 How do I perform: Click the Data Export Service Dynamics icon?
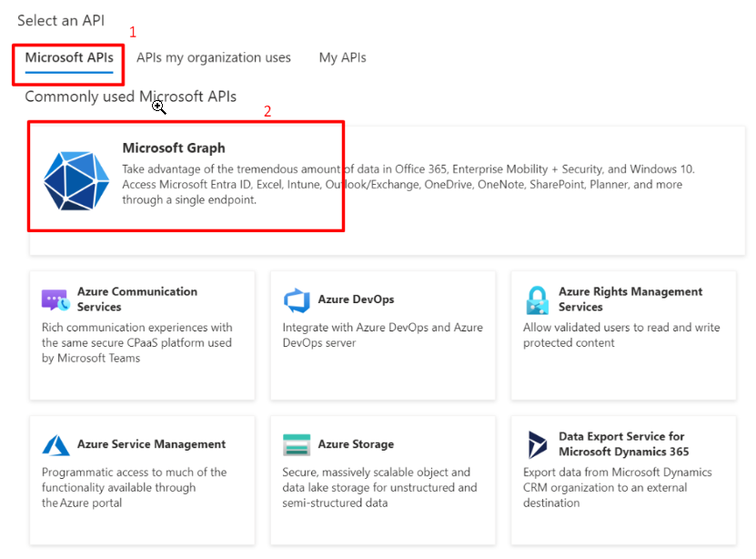click(x=537, y=444)
